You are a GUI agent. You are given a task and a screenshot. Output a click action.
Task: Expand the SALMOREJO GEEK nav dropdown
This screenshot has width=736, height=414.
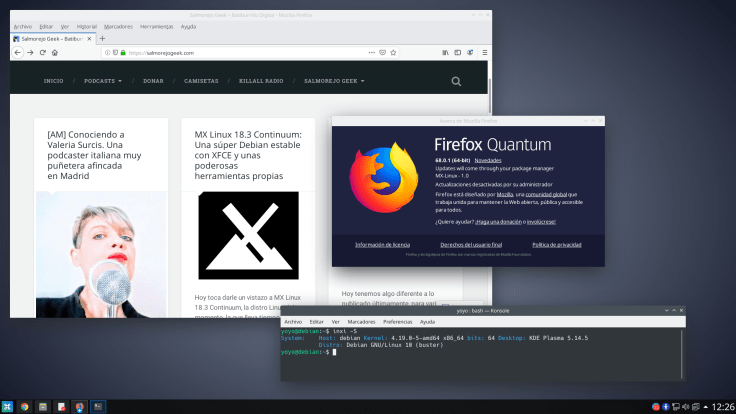coord(334,81)
